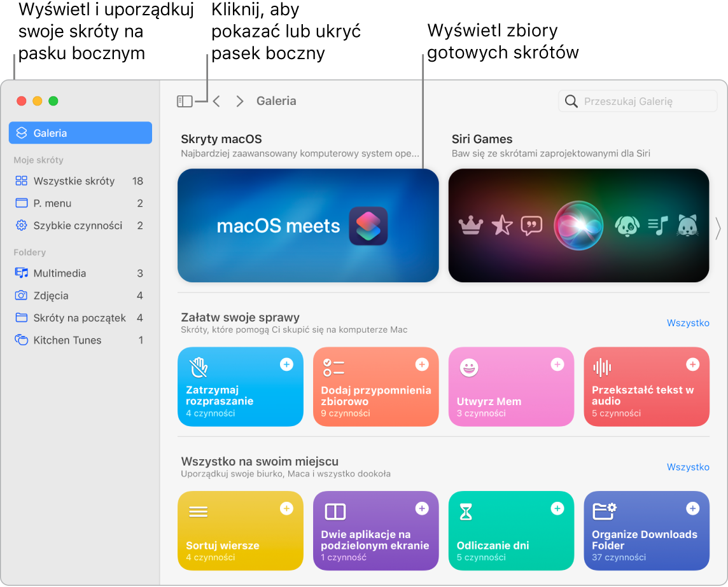The image size is (728, 587).
Task: Click the Shortcuts app icon in banner
Action: (x=368, y=226)
